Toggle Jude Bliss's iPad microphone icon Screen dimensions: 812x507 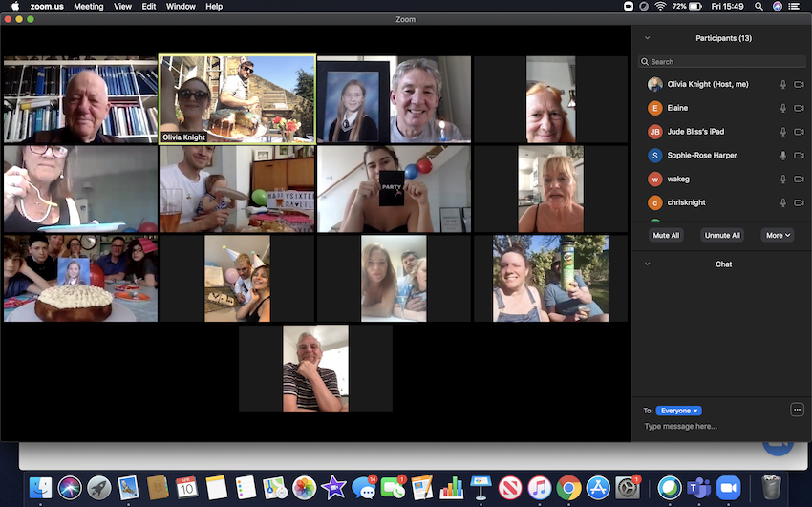(x=783, y=132)
